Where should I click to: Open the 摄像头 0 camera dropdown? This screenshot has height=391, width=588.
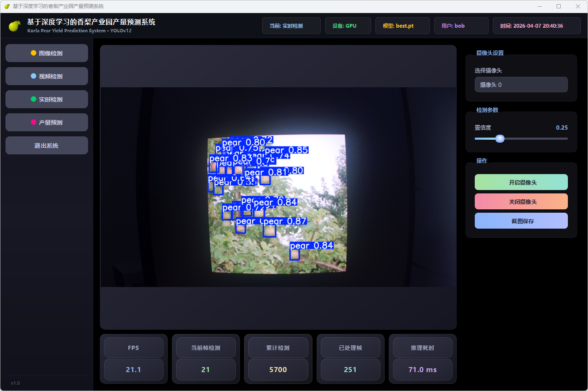pyautogui.click(x=521, y=85)
